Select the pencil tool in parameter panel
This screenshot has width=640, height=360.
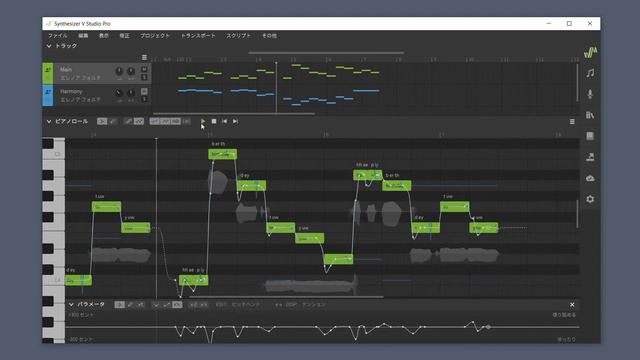[x=130, y=304]
